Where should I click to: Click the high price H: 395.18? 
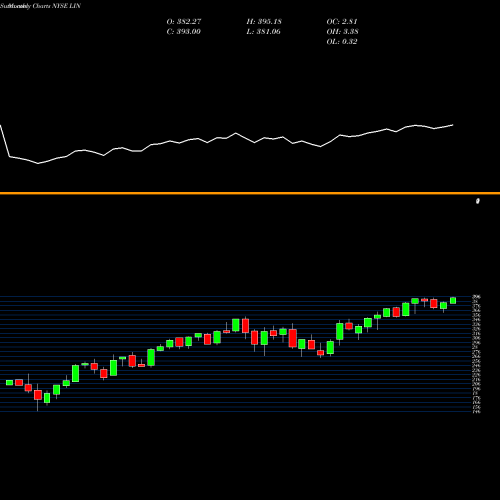(x=264, y=22)
